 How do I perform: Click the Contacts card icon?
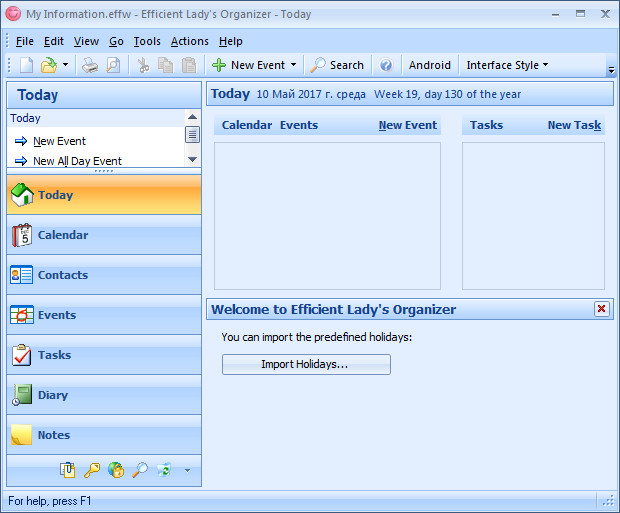pyautogui.click(x=21, y=275)
